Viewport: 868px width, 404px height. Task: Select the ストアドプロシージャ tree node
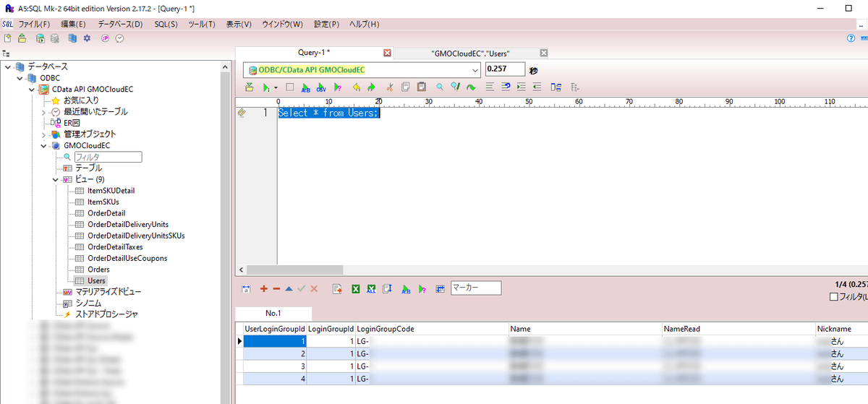tap(106, 314)
